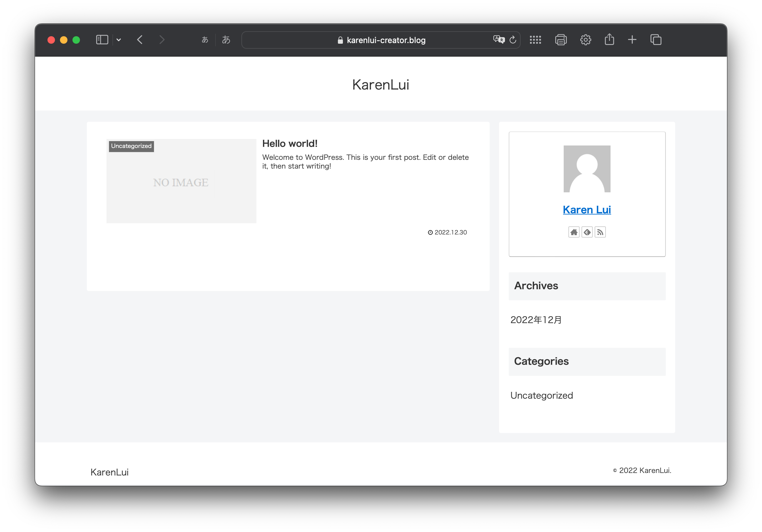Show tab overview with overlapping squares icon
762x532 pixels.
click(656, 40)
